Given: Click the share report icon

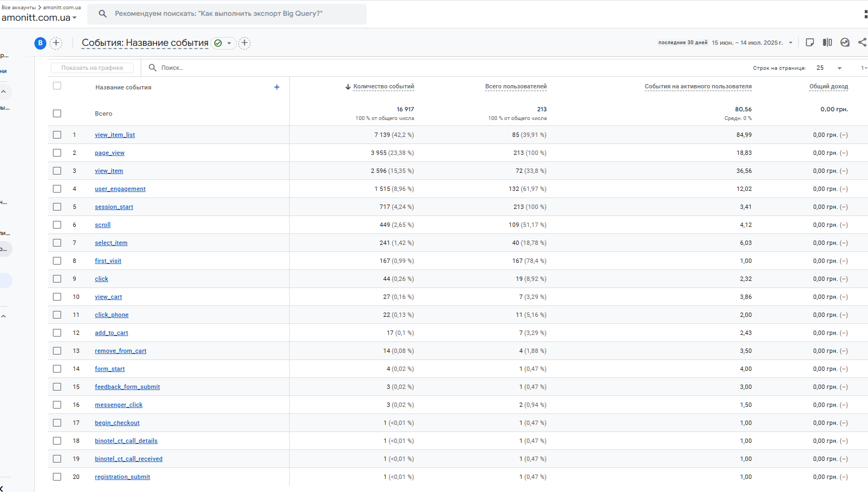Looking at the screenshot, I should point(862,43).
